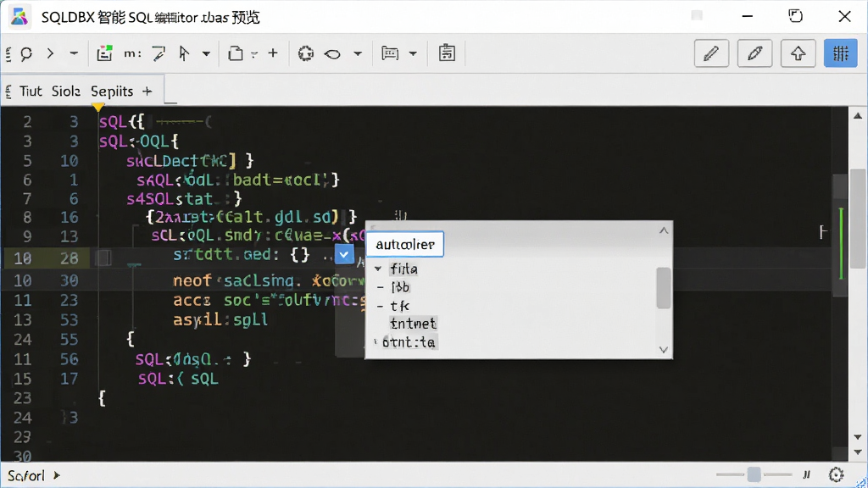The height and width of the screenshot is (488, 868).
Task: Click the bracket marker at right editor margin
Action: click(x=823, y=232)
